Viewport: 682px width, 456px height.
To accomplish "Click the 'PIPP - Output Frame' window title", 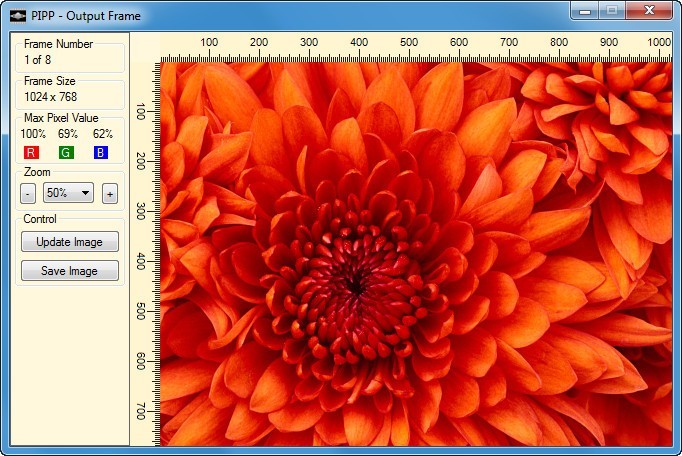I will pyautogui.click(x=86, y=16).
